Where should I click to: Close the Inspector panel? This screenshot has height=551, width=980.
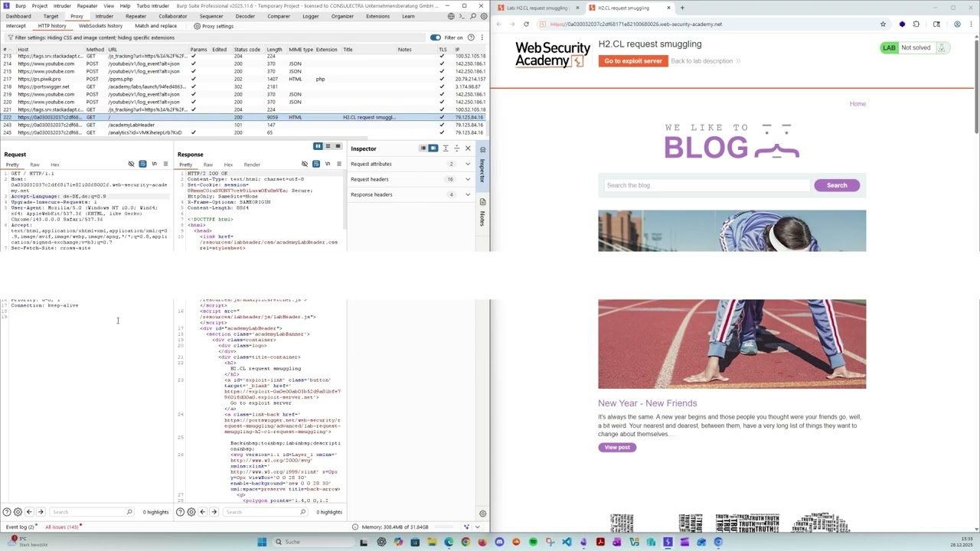coord(468,148)
